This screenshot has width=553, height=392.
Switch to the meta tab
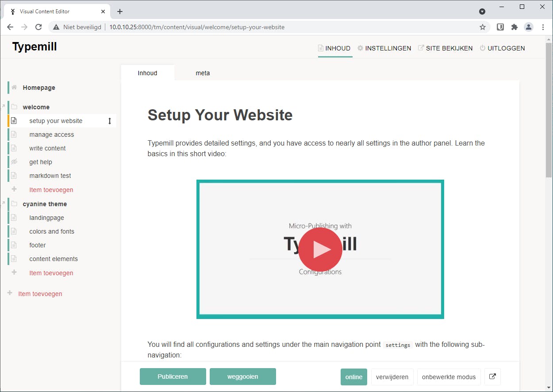203,73
